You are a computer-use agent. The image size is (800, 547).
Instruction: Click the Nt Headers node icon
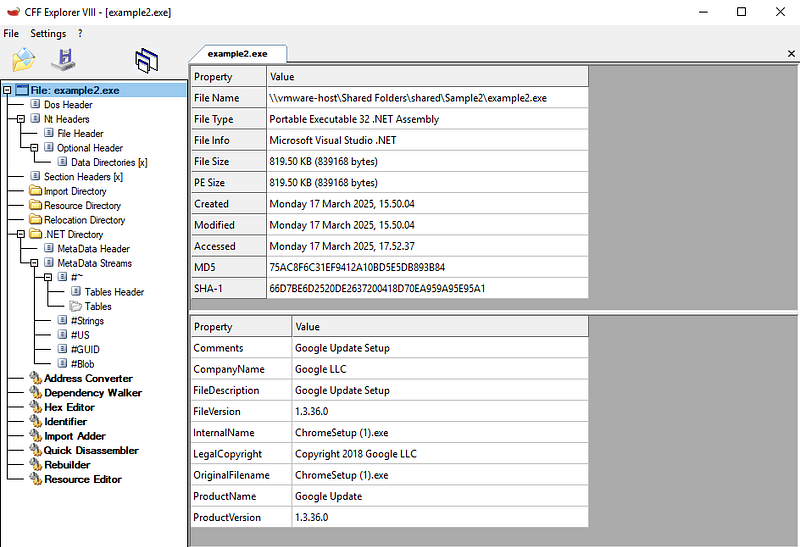pyautogui.click(x=35, y=118)
